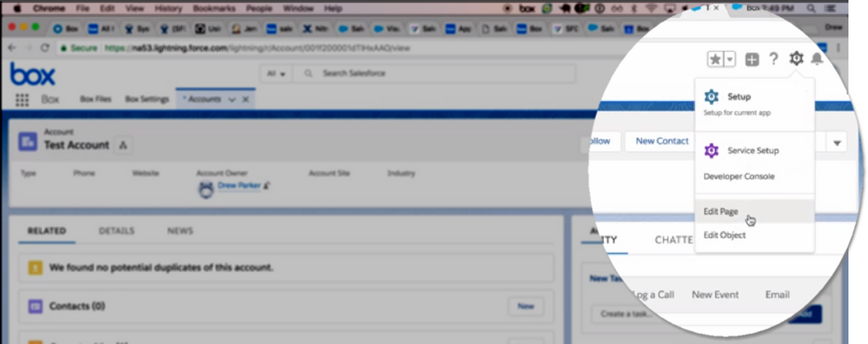Click New in the Contacts list

coord(526,307)
